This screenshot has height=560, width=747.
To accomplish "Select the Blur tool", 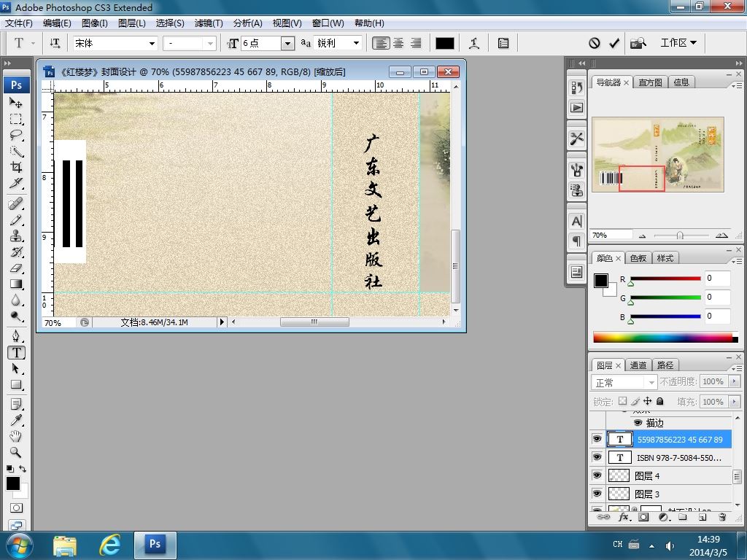I will click(x=16, y=300).
